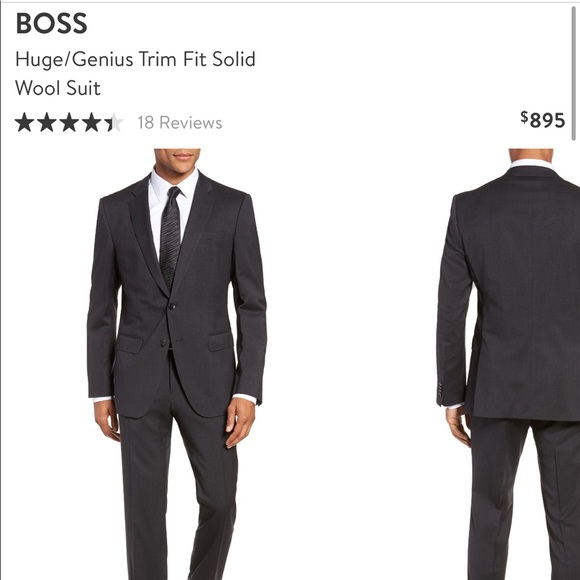Screen dimensions: 580x580
Task: Open the BOSS brand page
Action: pos(51,23)
